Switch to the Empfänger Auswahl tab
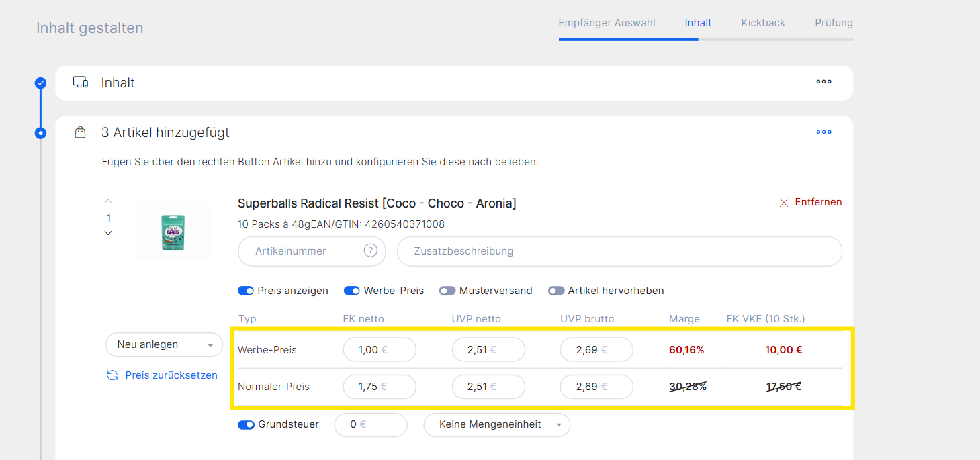Viewport: 980px width, 460px height. point(607,23)
